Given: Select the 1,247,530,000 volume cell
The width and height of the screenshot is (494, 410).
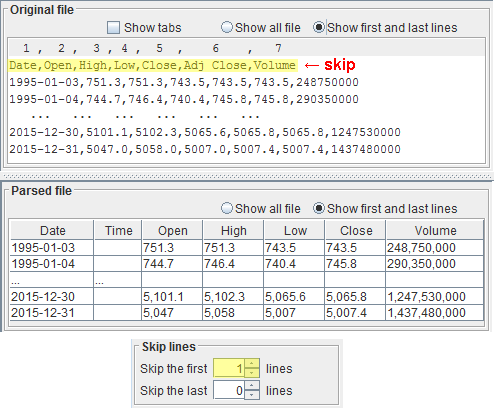Looking at the screenshot, I should click(x=435, y=296).
